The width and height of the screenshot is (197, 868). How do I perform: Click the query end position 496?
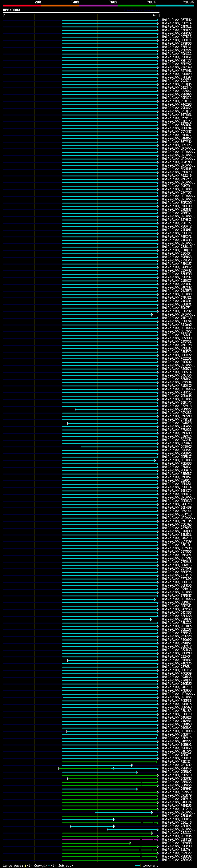[x=155, y=15]
